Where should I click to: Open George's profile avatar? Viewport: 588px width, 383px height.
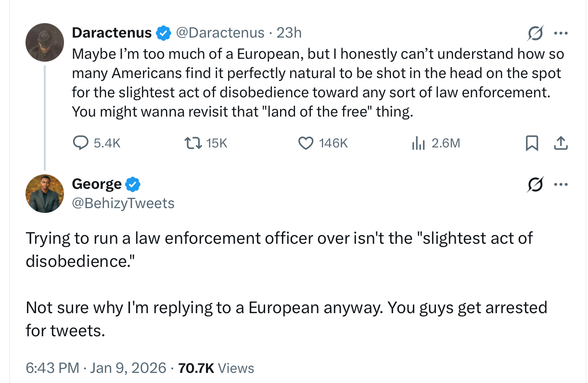tap(45, 194)
